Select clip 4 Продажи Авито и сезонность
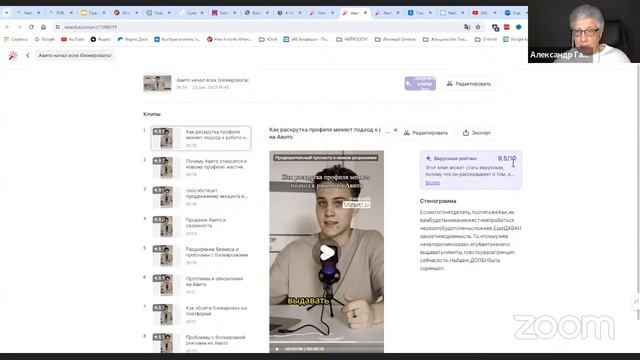Image resolution: width=640 pixels, height=360 pixels. (x=201, y=227)
